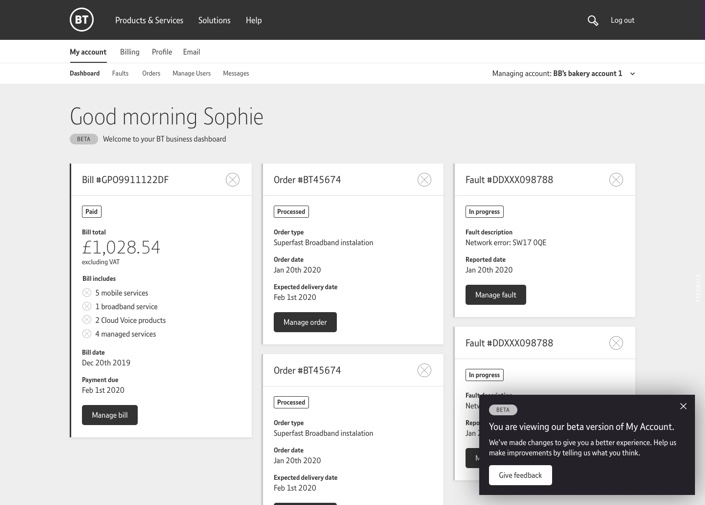Go to the Orders sub-tab
This screenshot has width=705, height=505.
click(x=151, y=73)
